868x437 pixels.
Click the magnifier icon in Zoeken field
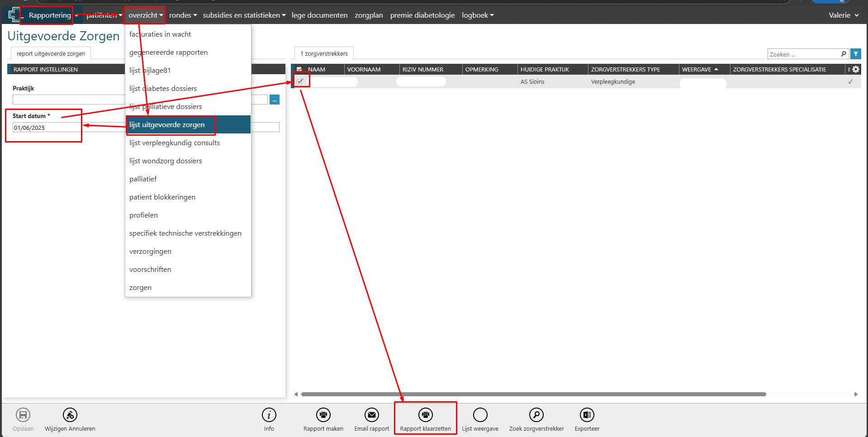pos(844,54)
